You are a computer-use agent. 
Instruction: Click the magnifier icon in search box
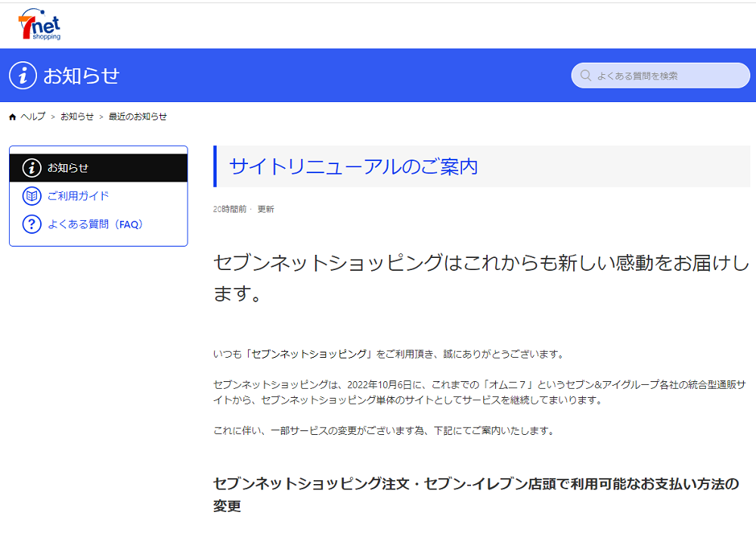click(586, 76)
